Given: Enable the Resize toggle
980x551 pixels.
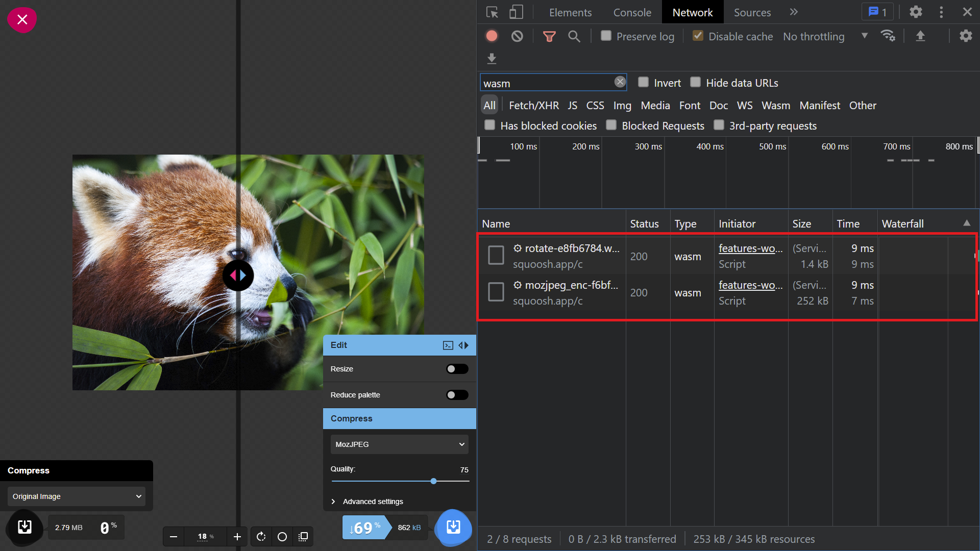Looking at the screenshot, I should coord(457,369).
